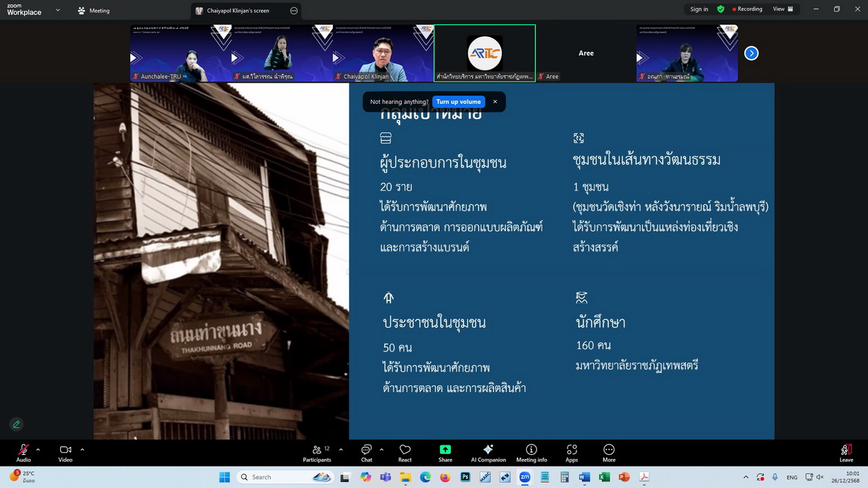The image size is (868, 488).
Task: Click the green Share screen icon
Action: coord(445,450)
